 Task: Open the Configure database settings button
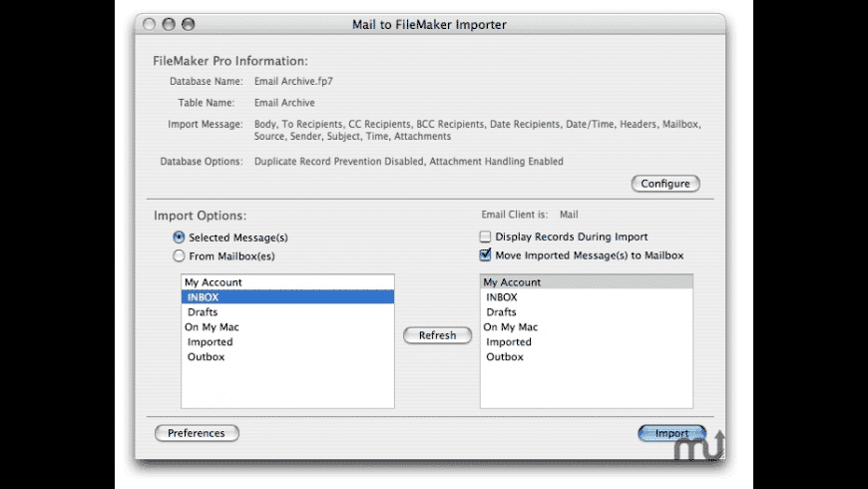(665, 184)
